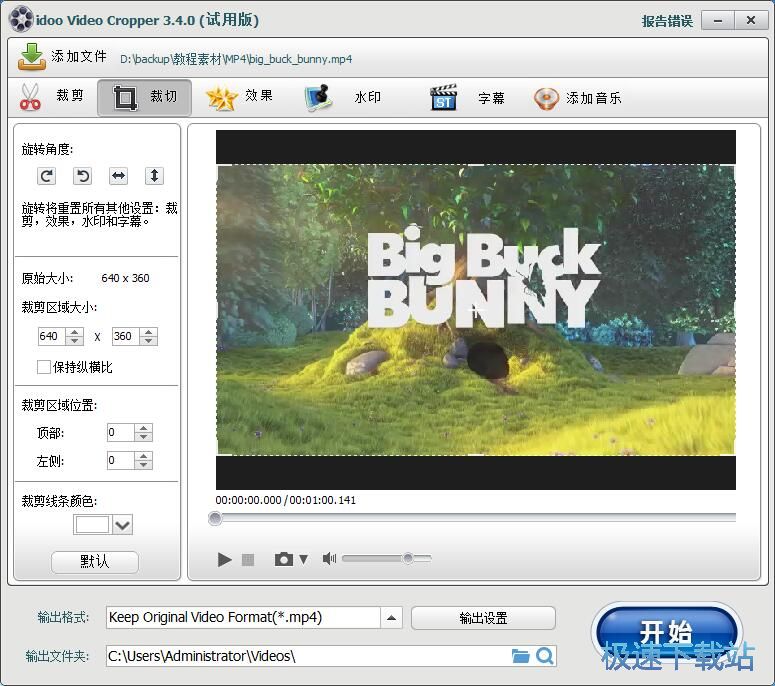The width and height of the screenshot is (775, 686).
Task: Close the idoo Video Cropper window
Action: 750,20
